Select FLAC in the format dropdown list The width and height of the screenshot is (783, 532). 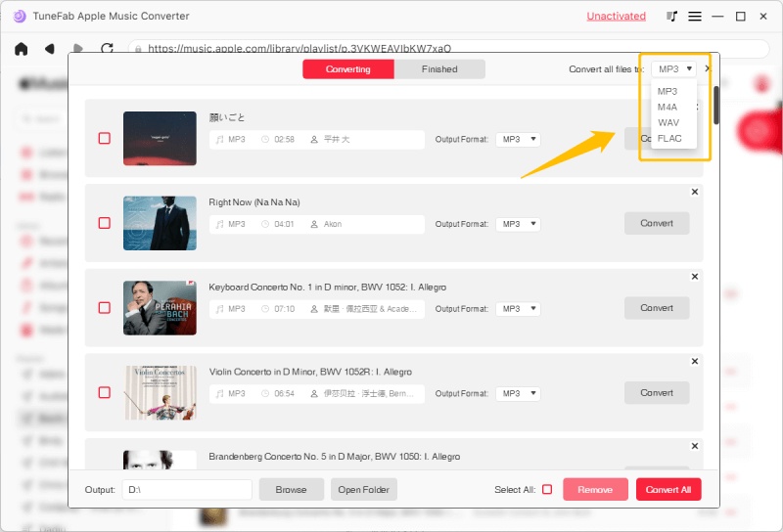click(x=669, y=139)
